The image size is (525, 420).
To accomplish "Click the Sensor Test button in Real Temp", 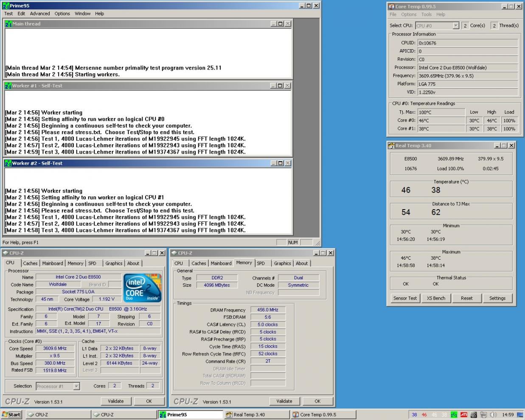I will pyautogui.click(x=405, y=298).
